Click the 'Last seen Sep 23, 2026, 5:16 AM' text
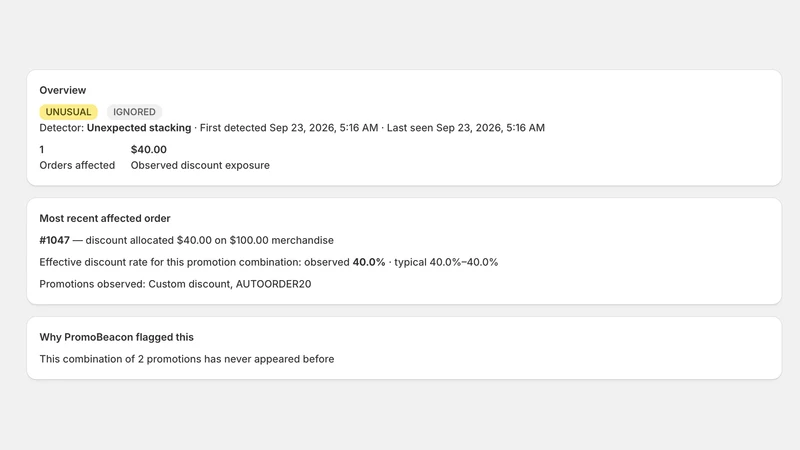The width and height of the screenshot is (800, 450). point(466,128)
